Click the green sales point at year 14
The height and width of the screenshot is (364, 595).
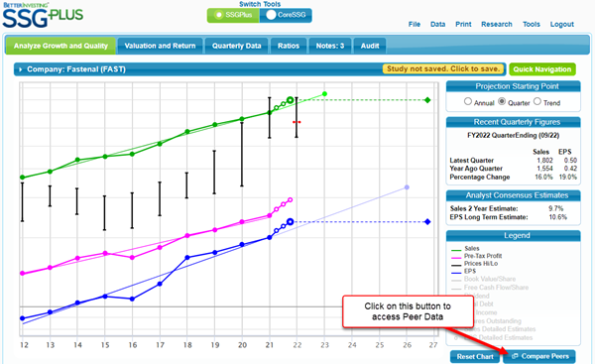point(77,160)
